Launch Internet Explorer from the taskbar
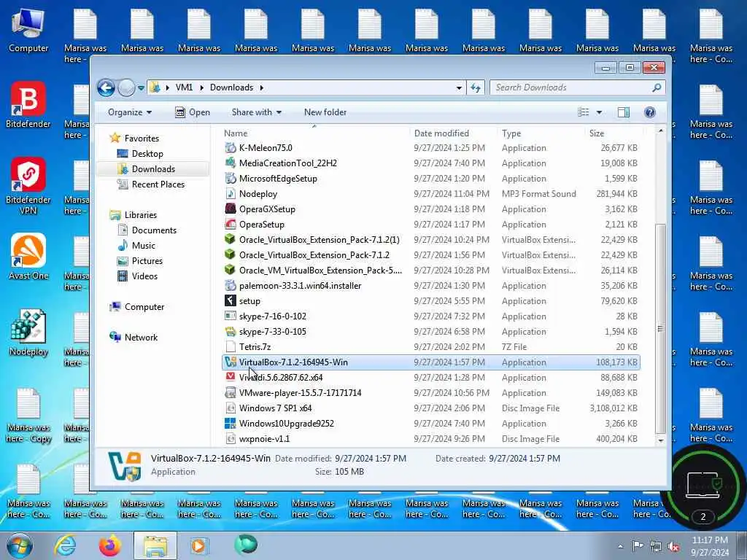The image size is (747, 560). (65, 545)
